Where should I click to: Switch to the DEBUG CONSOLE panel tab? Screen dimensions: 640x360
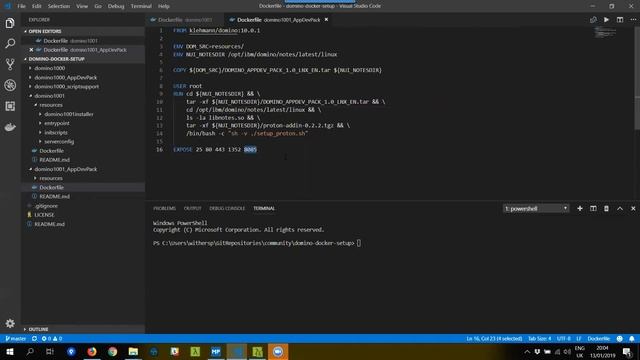(227, 209)
